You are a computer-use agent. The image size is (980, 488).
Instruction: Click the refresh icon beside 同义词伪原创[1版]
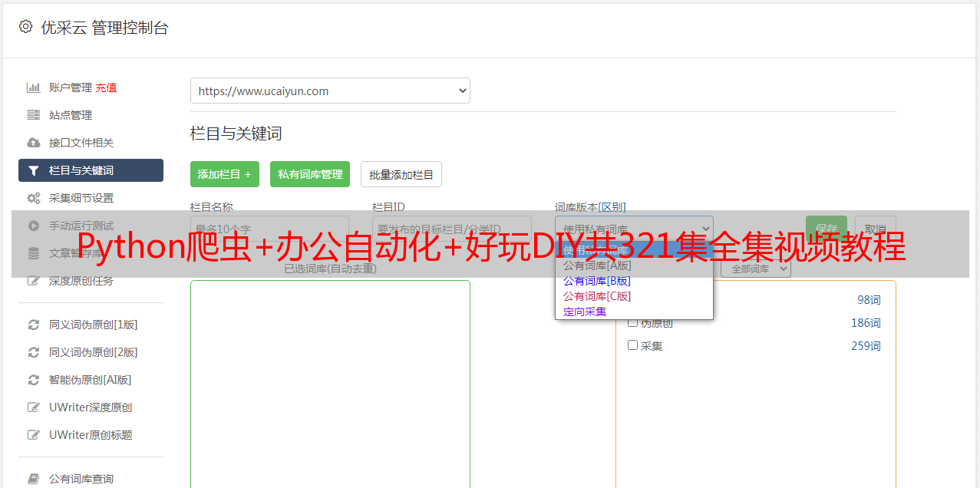pyautogui.click(x=33, y=325)
